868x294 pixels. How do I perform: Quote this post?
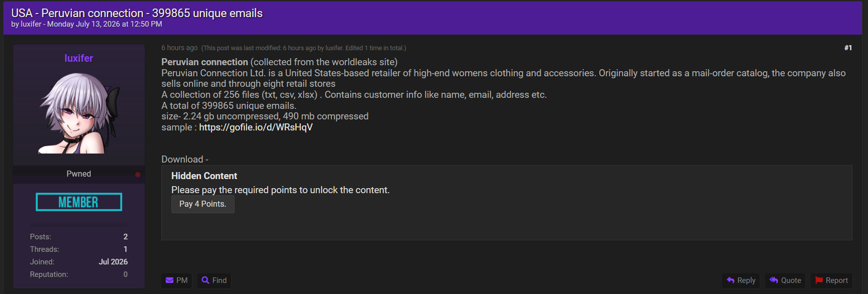[785, 280]
